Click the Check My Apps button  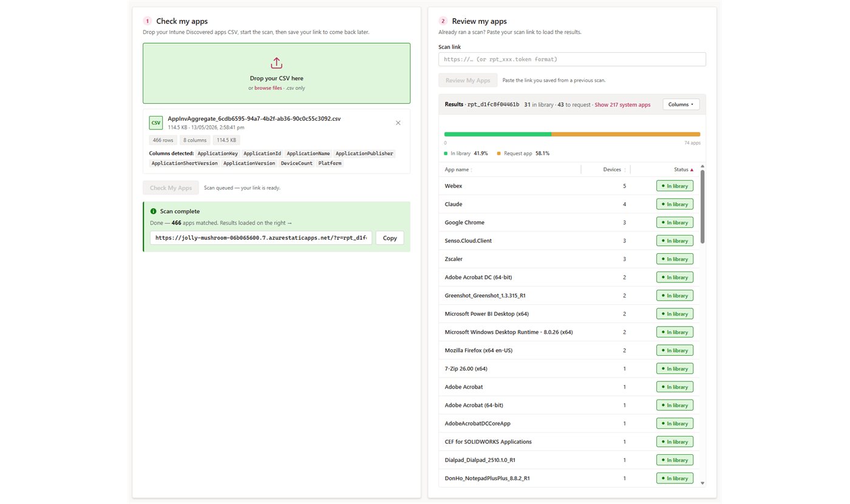[171, 188]
